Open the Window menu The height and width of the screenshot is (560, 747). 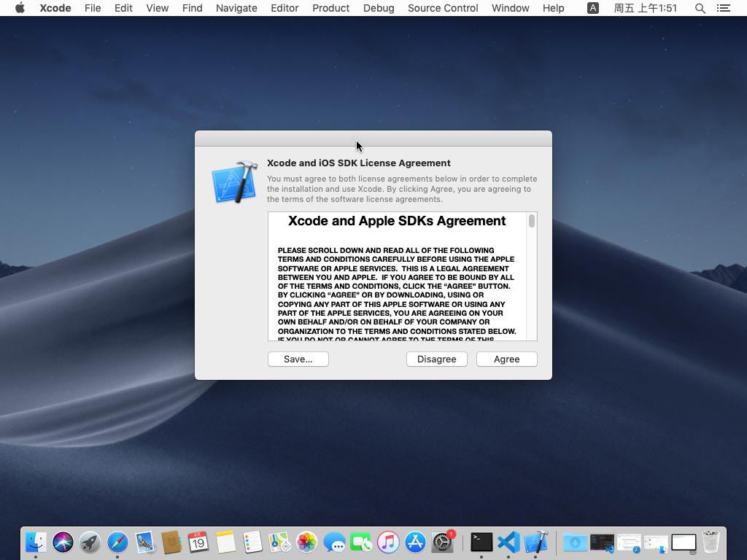[x=510, y=8]
